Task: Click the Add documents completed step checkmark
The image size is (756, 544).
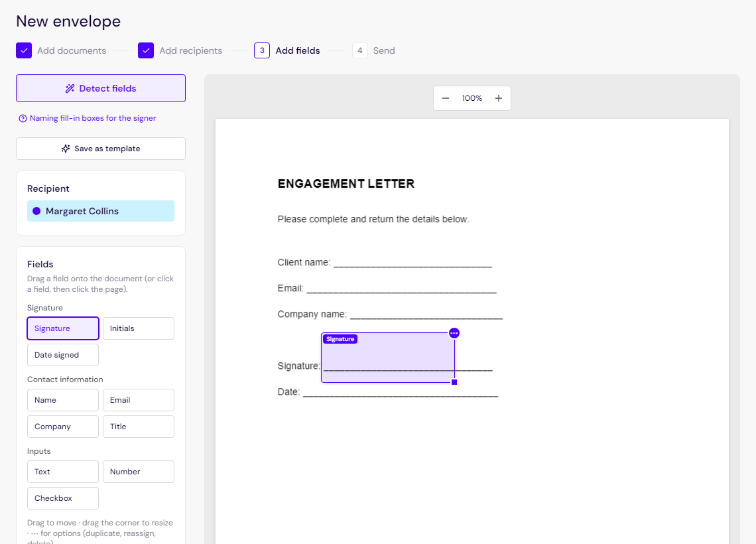Action: click(24, 50)
